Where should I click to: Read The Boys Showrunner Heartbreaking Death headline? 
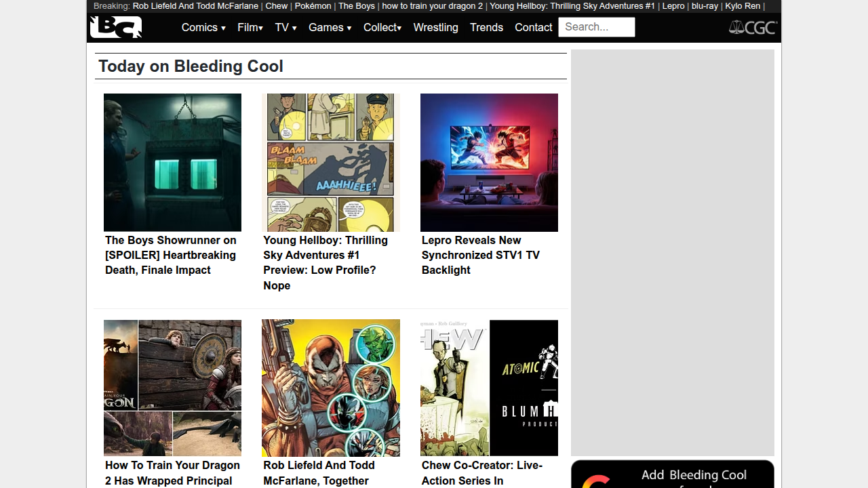coord(171,255)
